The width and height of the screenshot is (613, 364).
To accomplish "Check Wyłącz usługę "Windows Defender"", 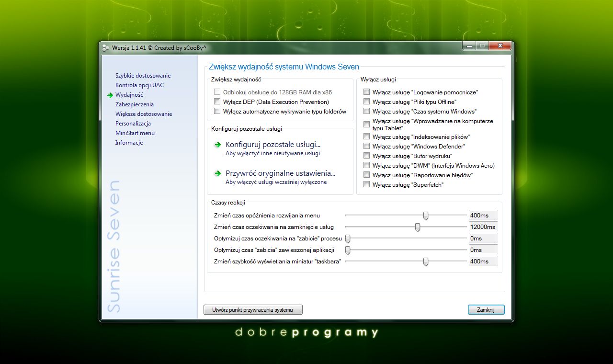I will 366,146.
